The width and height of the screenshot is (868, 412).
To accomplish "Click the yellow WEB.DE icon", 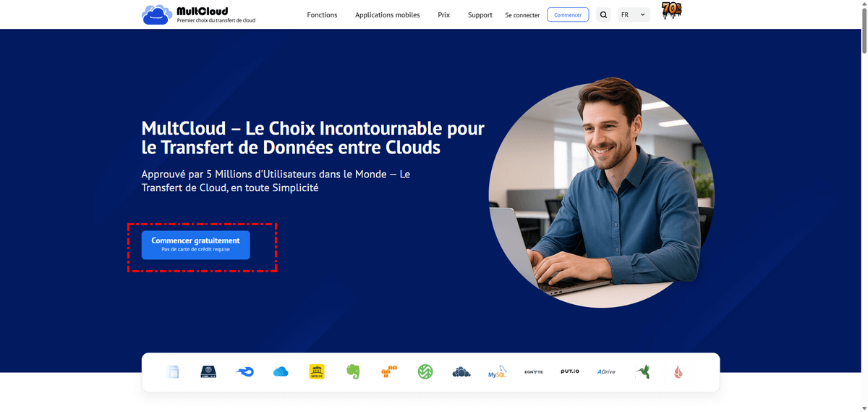I will pyautogui.click(x=317, y=372).
